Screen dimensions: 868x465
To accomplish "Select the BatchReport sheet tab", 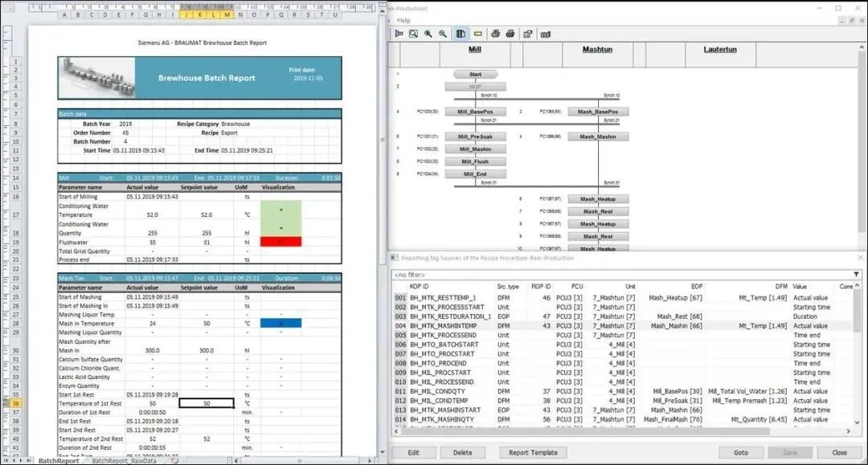I will pos(59,460).
